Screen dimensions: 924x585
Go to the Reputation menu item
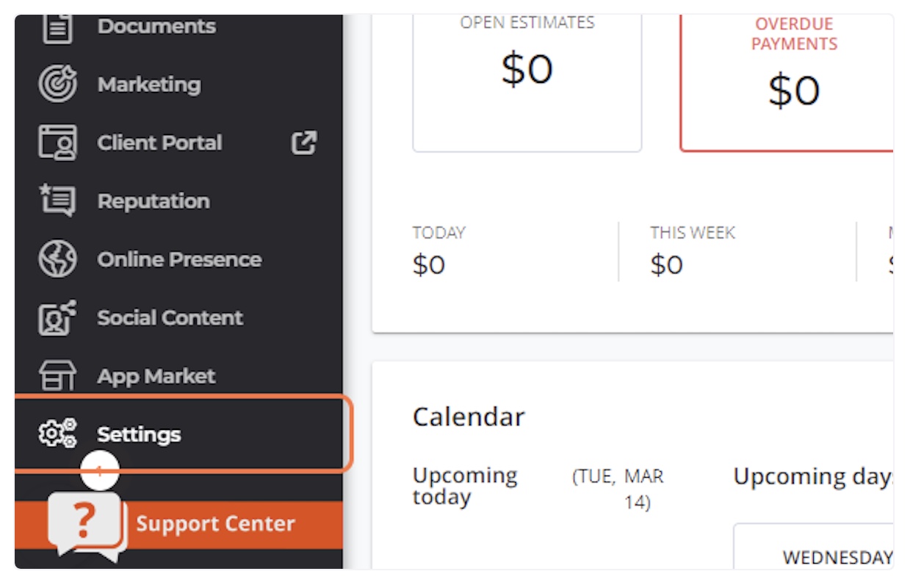pyautogui.click(x=154, y=201)
